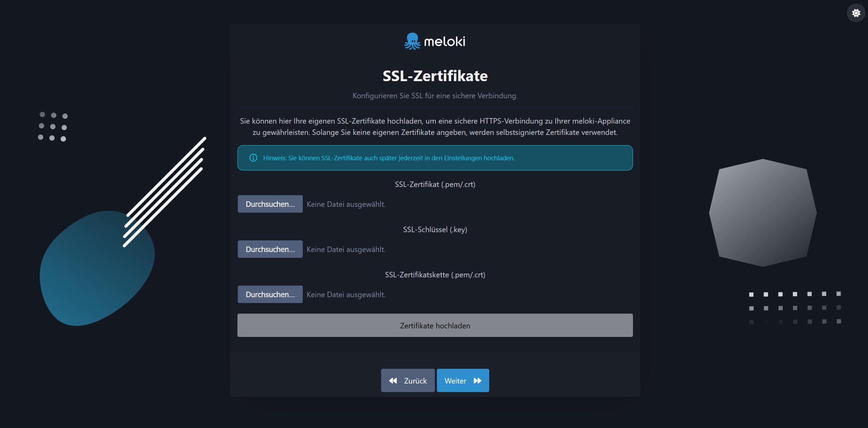Click the SSL-Zertifikat file input field
This screenshot has width=868, height=428.
coord(346,204)
